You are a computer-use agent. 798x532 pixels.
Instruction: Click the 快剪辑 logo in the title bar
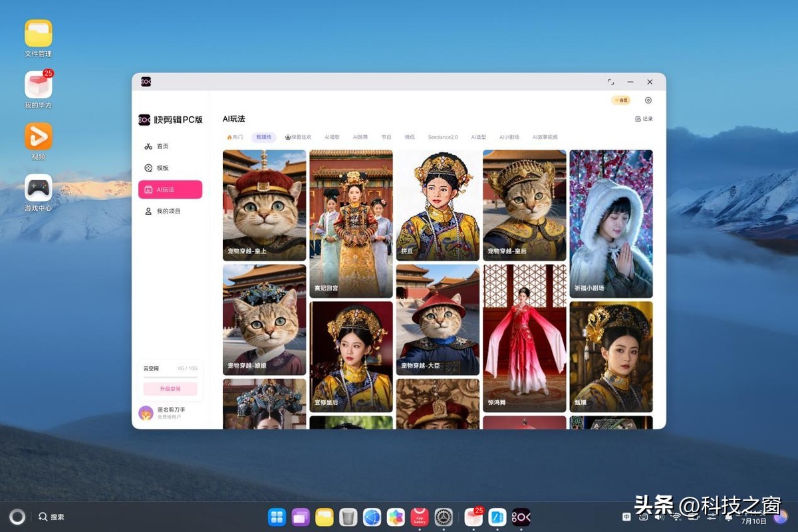[146, 82]
